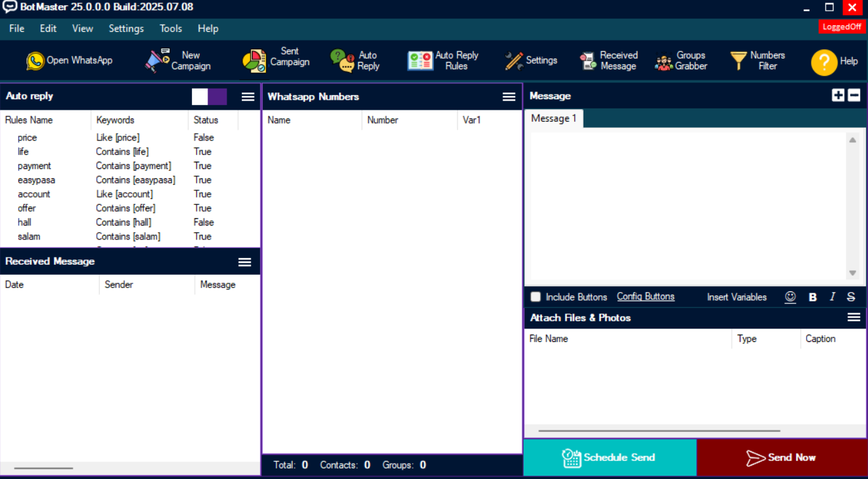Remove a message with the minus icon

coord(854,96)
